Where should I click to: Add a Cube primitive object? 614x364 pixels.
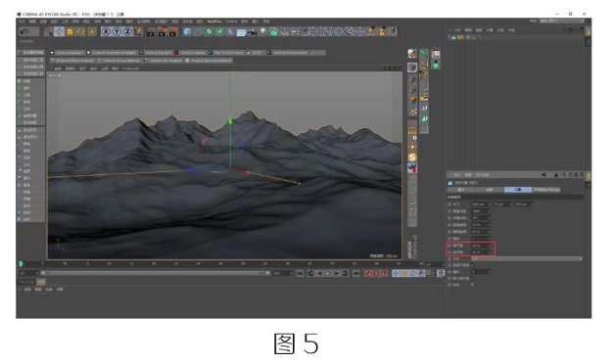coord(187,31)
